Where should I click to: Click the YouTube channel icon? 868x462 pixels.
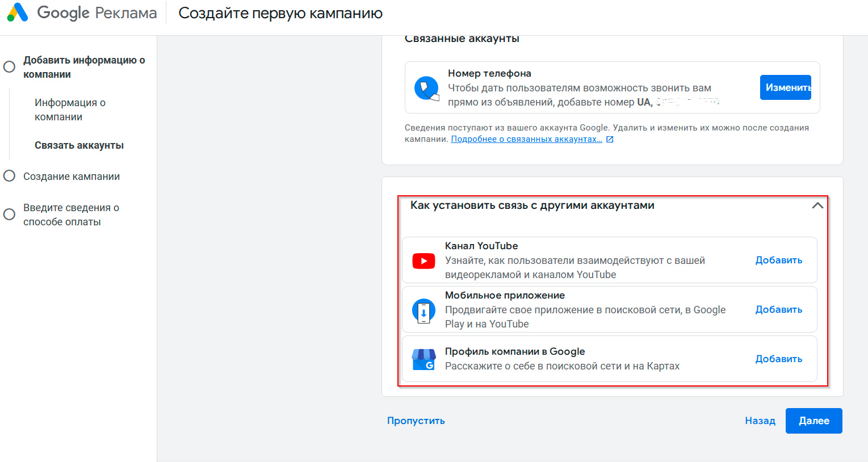click(x=423, y=261)
